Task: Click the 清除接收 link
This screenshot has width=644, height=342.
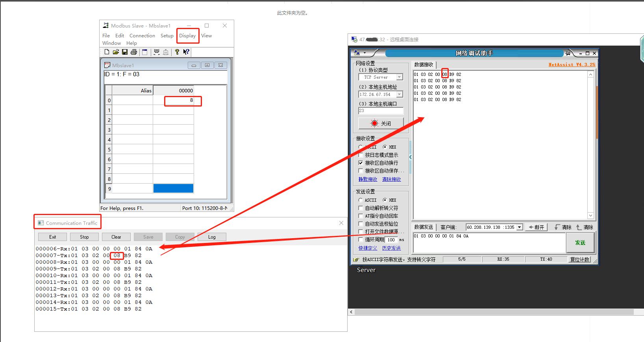Action: [x=391, y=179]
